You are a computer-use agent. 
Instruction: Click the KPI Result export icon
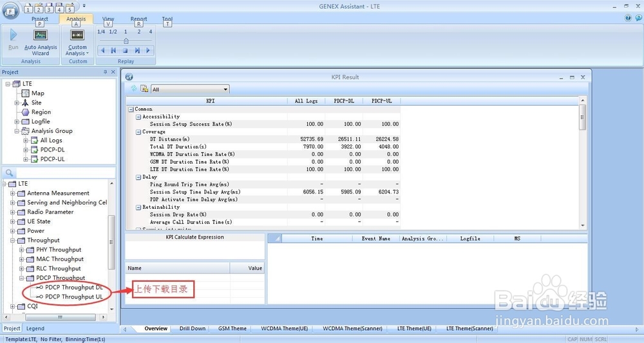(x=144, y=88)
